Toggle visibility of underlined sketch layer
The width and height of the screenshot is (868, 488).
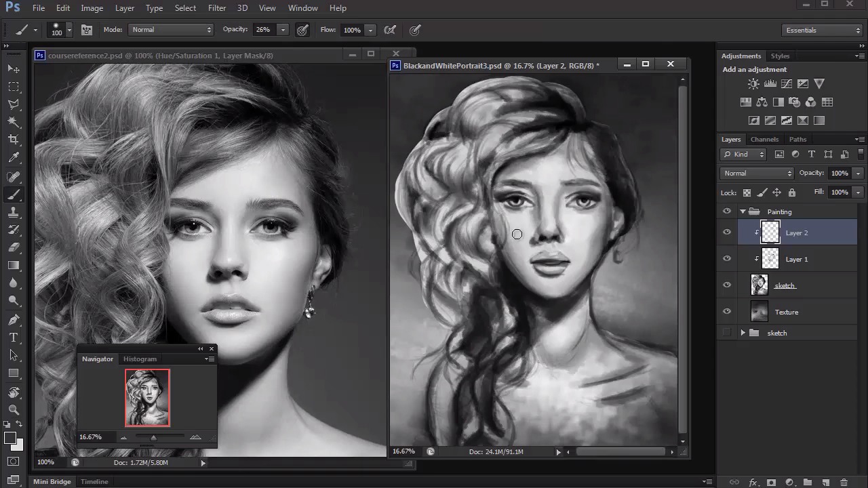pyautogui.click(x=727, y=285)
